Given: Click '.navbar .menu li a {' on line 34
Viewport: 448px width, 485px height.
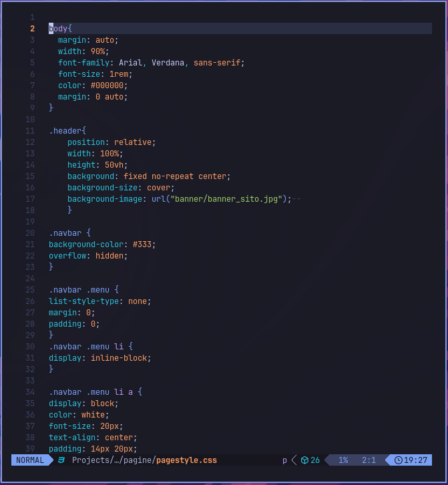Looking at the screenshot, I should [95, 392].
